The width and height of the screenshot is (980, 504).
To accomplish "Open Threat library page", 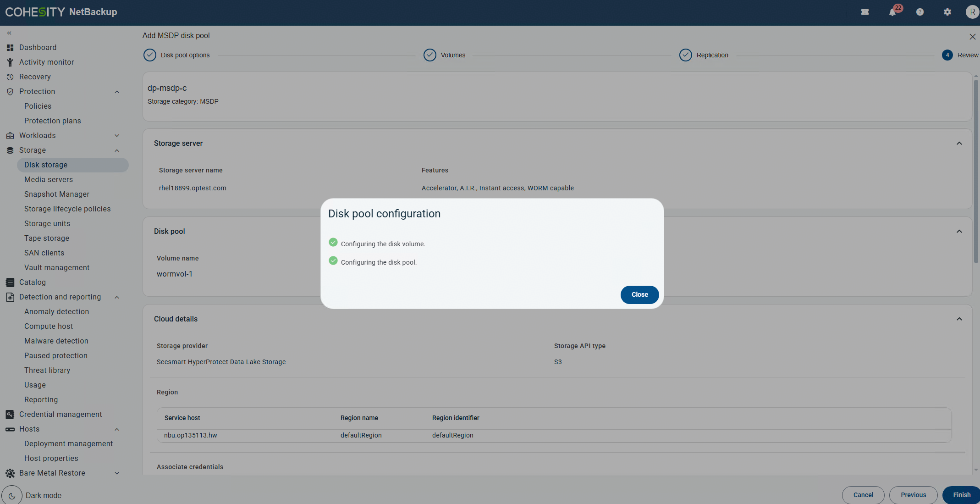I will pyautogui.click(x=47, y=371).
